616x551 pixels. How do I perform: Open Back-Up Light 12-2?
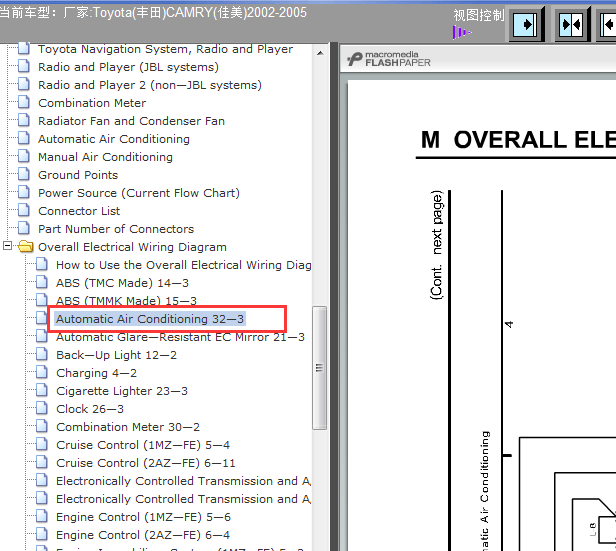(x=116, y=355)
